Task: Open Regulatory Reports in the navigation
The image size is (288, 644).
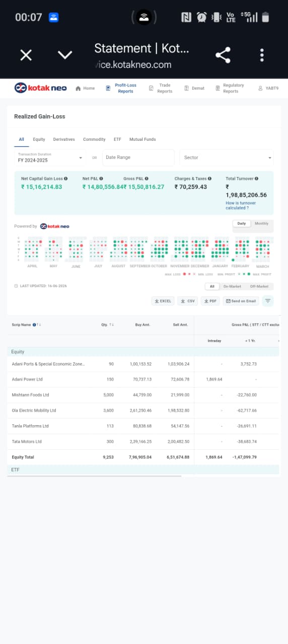Action: pos(230,88)
